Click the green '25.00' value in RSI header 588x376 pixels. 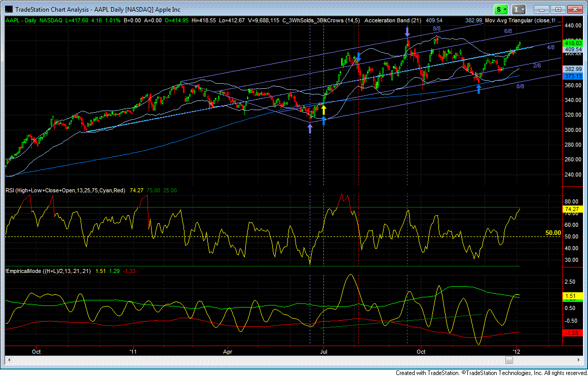pyautogui.click(x=169, y=191)
